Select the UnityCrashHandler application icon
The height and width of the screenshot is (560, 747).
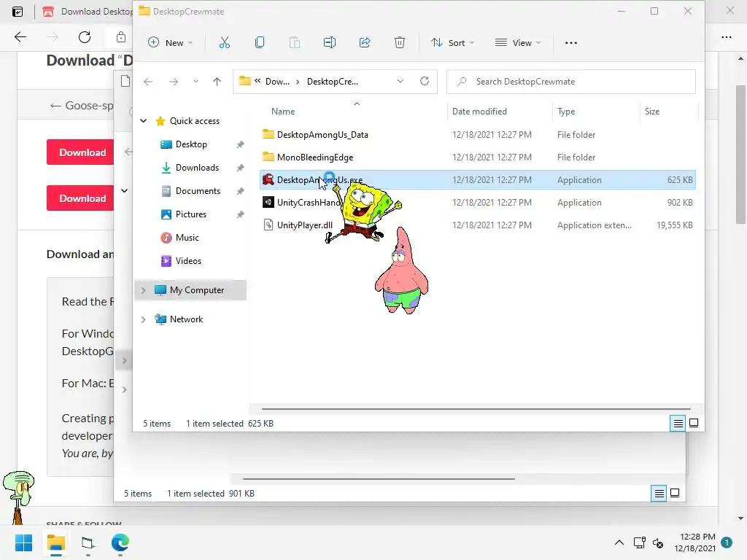[x=268, y=203]
